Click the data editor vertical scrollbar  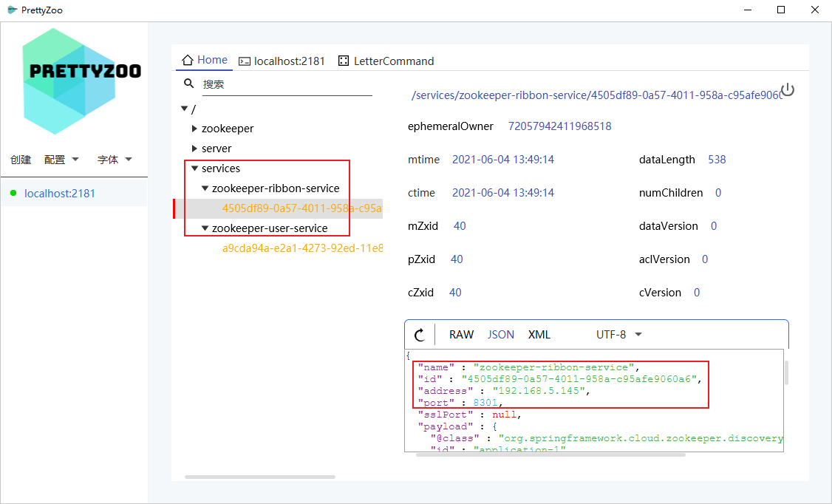pyautogui.click(x=786, y=372)
